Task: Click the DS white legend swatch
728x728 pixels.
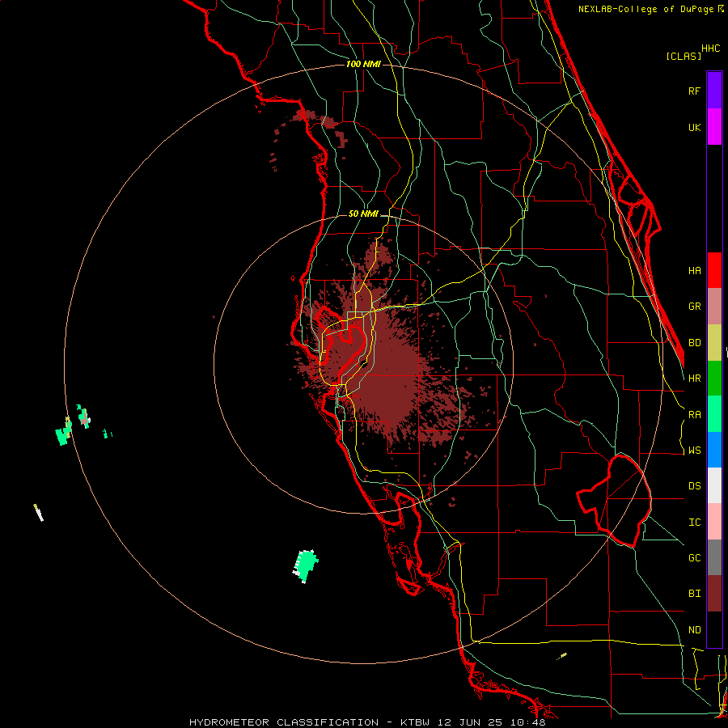Action: pyautogui.click(x=714, y=485)
